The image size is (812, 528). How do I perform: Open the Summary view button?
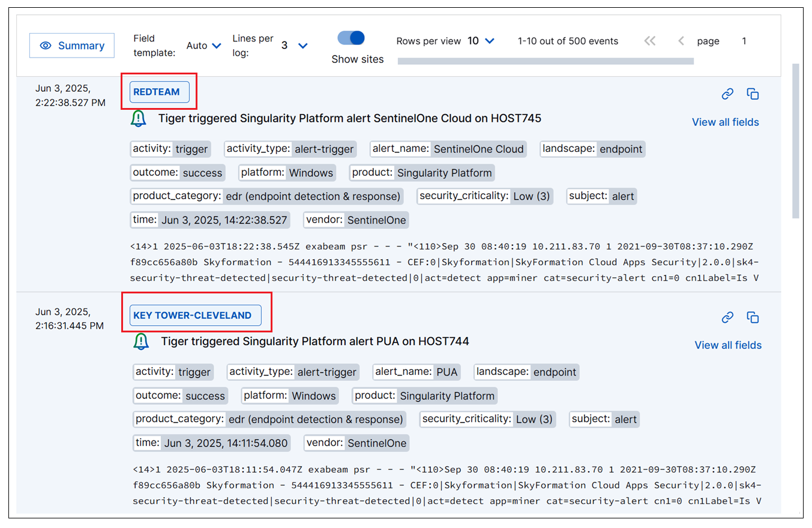click(x=72, y=46)
